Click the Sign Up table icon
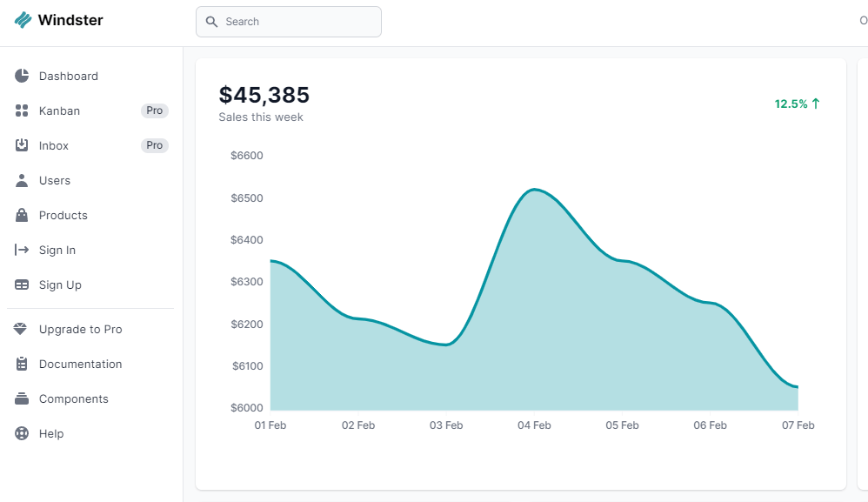 tap(23, 284)
